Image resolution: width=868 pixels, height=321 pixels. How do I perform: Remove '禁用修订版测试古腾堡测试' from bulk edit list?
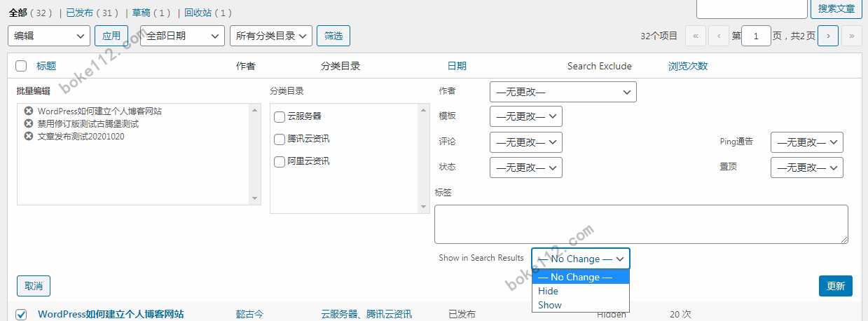click(x=28, y=123)
